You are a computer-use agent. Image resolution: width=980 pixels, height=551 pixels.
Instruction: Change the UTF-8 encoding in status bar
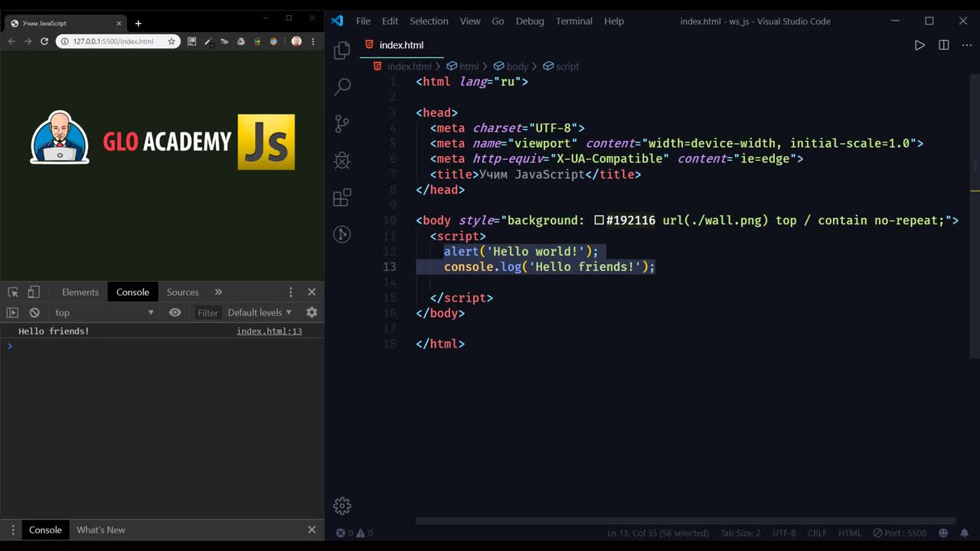784,533
